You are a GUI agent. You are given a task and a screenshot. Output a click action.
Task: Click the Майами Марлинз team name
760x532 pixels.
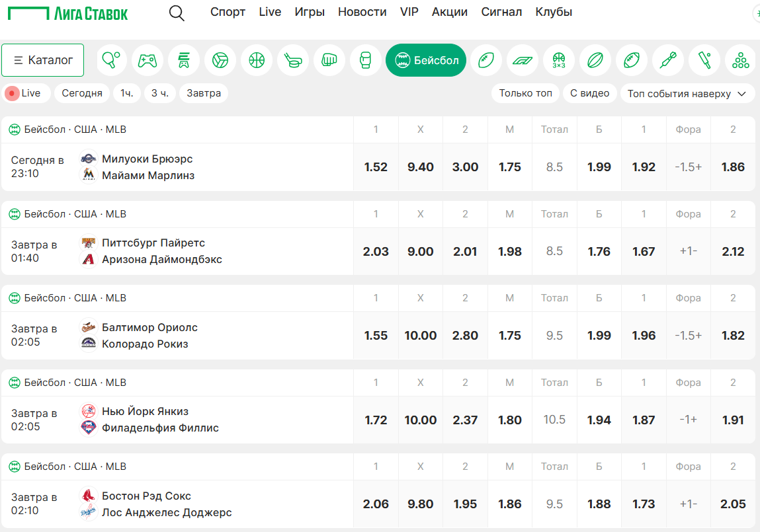click(x=148, y=175)
